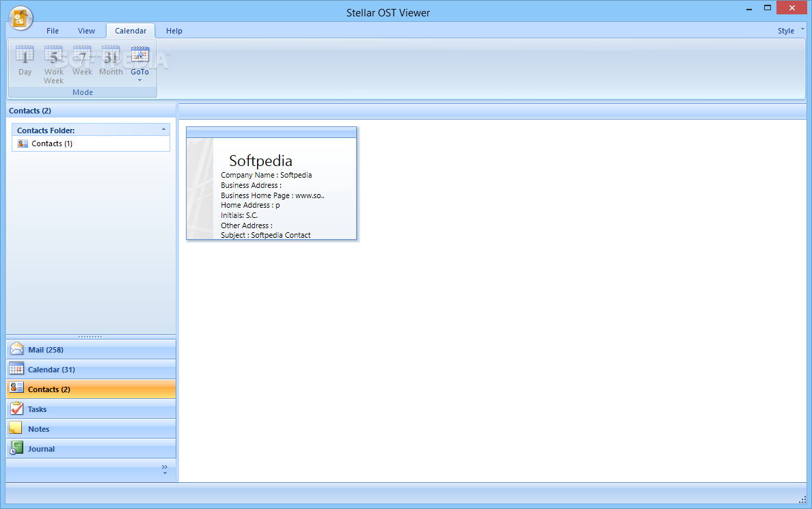Click the Softpedia contact card header bar

pyautogui.click(x=271, y=133)
